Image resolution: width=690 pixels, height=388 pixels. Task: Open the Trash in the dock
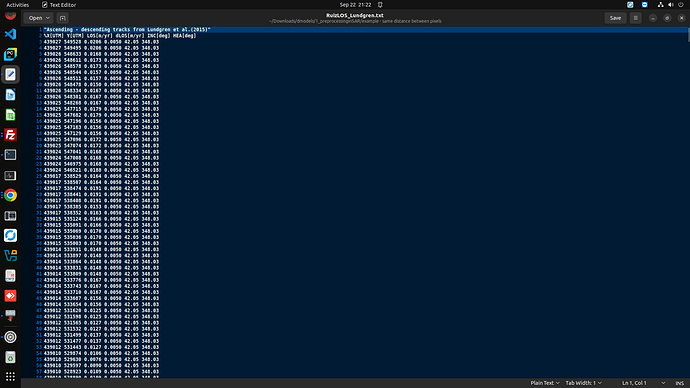click(10, 357)
